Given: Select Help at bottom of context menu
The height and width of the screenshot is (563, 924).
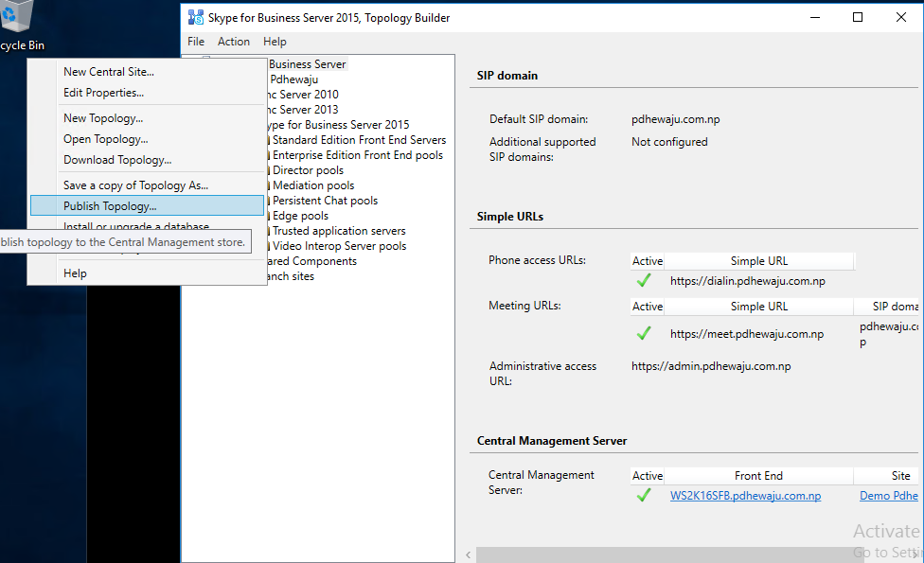Looking at the screenshot, I should tap(148, 273).
